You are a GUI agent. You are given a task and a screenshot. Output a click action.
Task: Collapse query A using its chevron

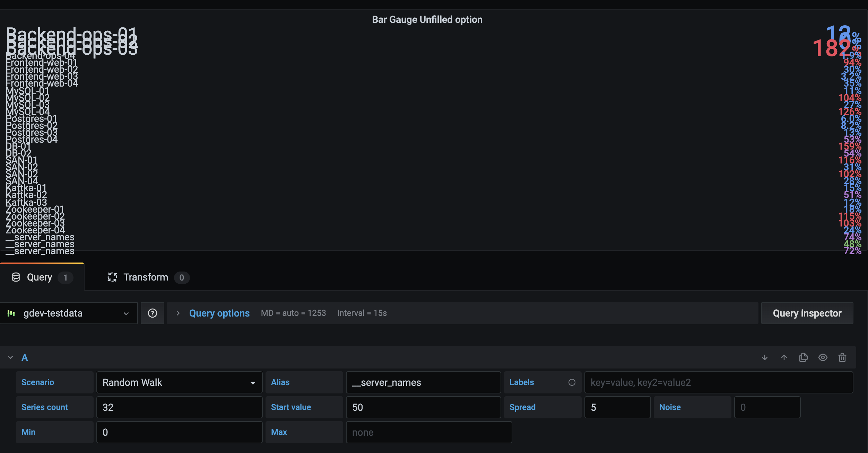(10, 357)
